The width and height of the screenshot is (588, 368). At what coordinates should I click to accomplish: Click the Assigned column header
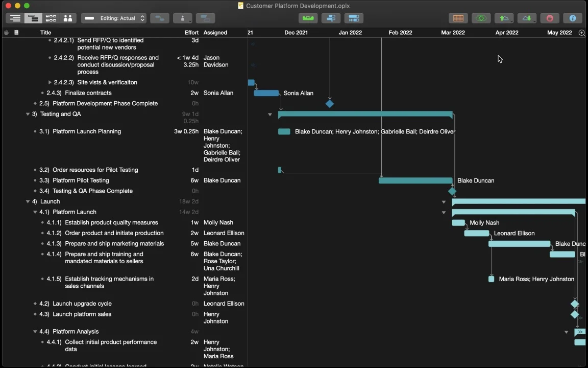tap(215, 33)
